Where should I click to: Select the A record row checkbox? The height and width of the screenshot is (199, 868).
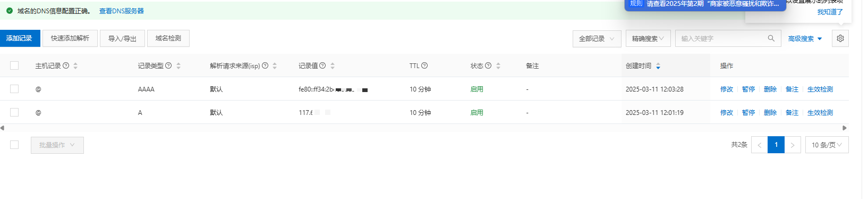(x=14, y=112)
